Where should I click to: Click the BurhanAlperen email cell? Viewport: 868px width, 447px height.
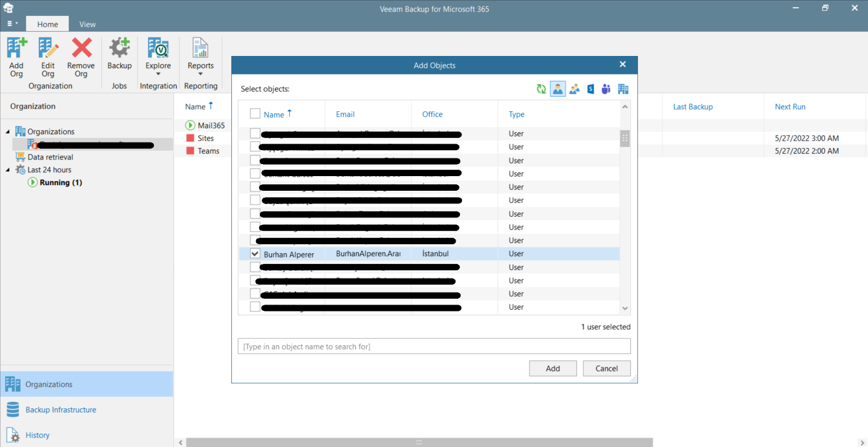[369, 253]
